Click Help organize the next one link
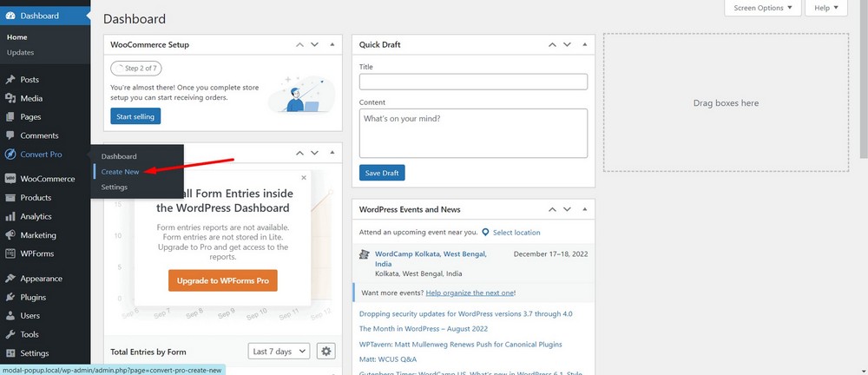 [470, 293]
